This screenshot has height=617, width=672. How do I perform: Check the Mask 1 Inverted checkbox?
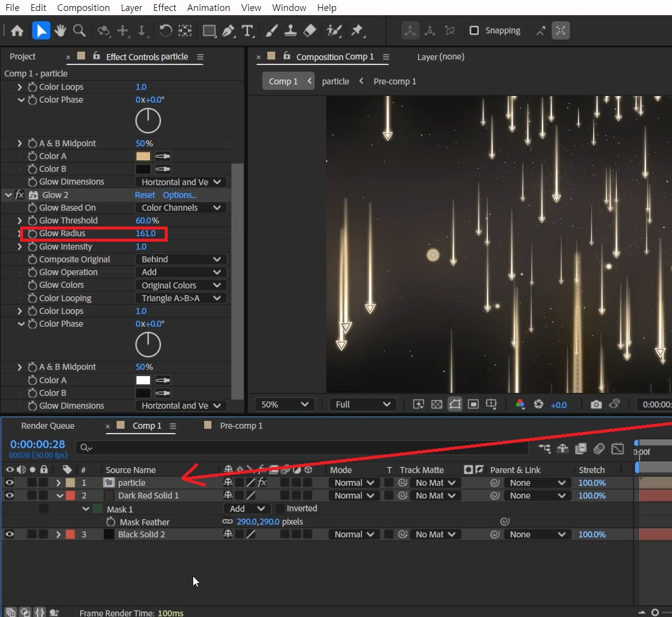[279, 508]
